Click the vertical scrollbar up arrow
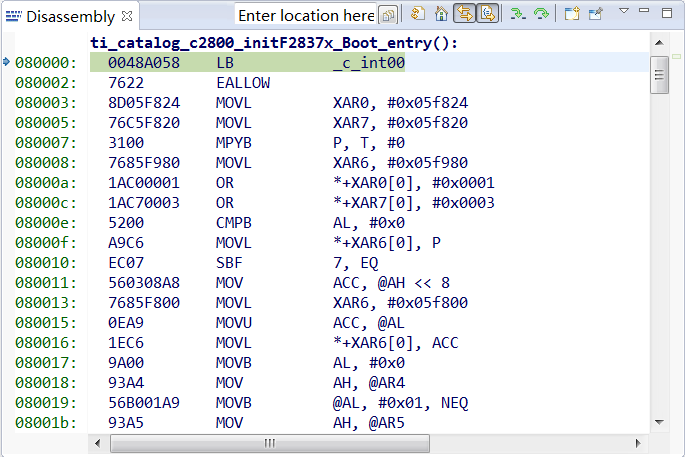This screenshot has width=685, height=457. click(x=659, y=43)
